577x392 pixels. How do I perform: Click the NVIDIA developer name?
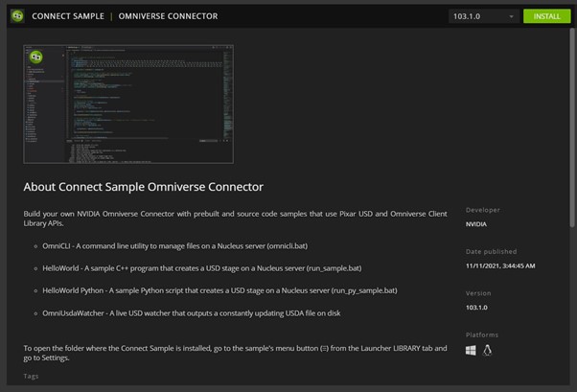coord(476,224)
